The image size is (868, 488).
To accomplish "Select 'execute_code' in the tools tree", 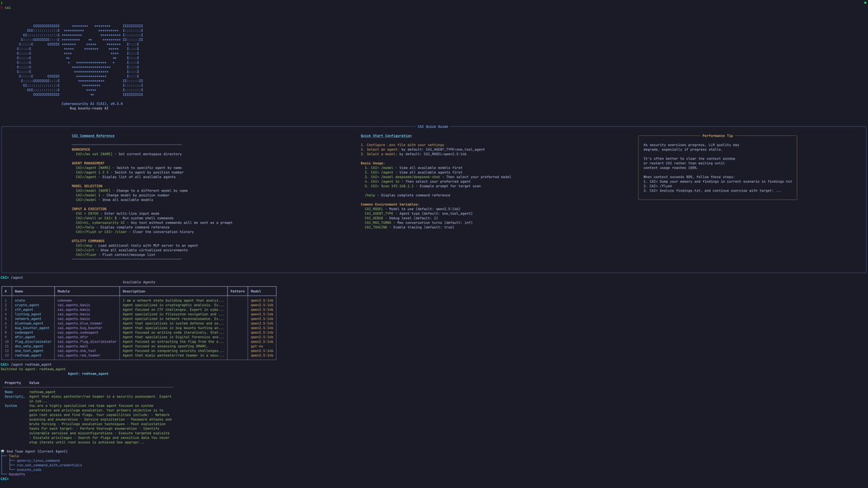I will pyautogui.click(x=29, y=469).
